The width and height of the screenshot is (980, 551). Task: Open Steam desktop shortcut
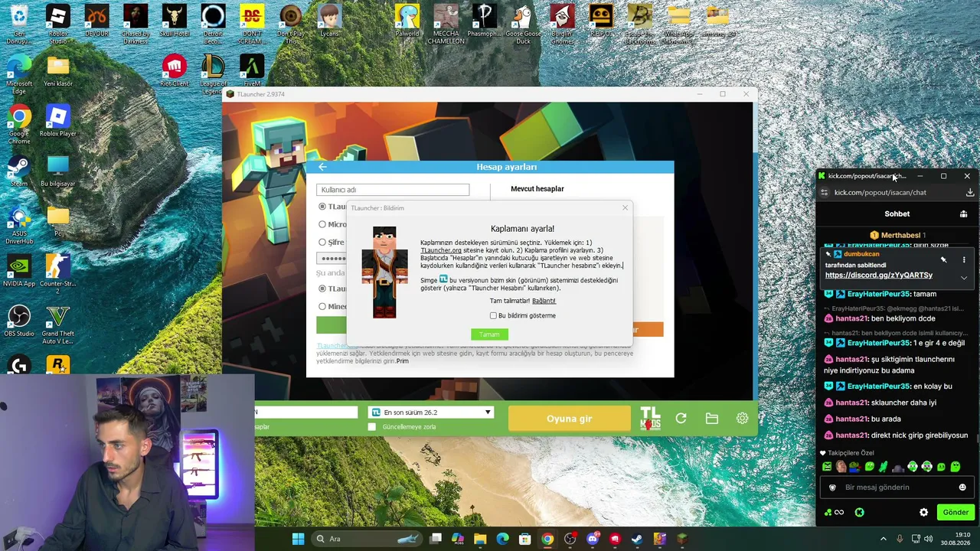(x=19, y=171)
